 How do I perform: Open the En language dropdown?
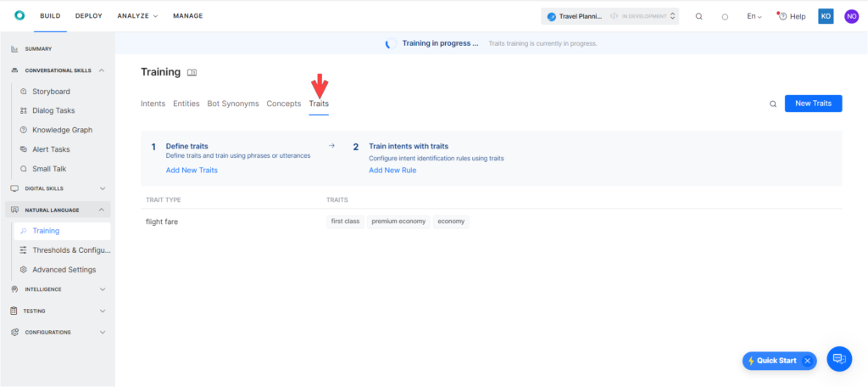[x=754, y=16]
